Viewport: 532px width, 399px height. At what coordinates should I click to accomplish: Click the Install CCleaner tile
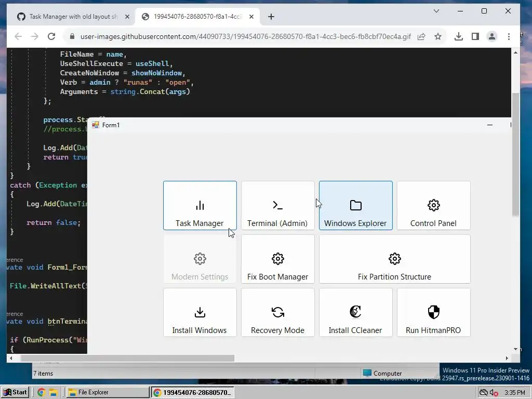coord(355,312)
